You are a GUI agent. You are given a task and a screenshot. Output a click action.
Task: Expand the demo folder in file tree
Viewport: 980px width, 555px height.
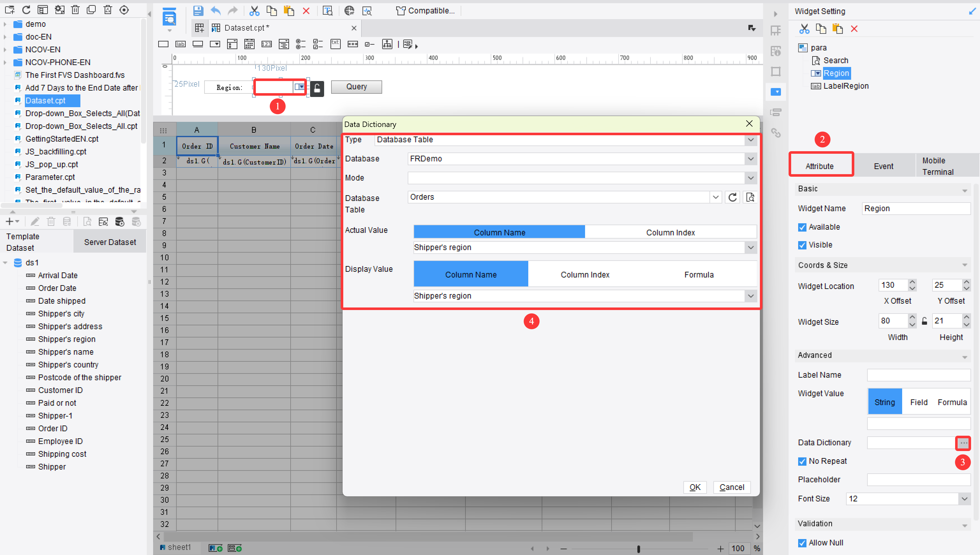point(5,24)
